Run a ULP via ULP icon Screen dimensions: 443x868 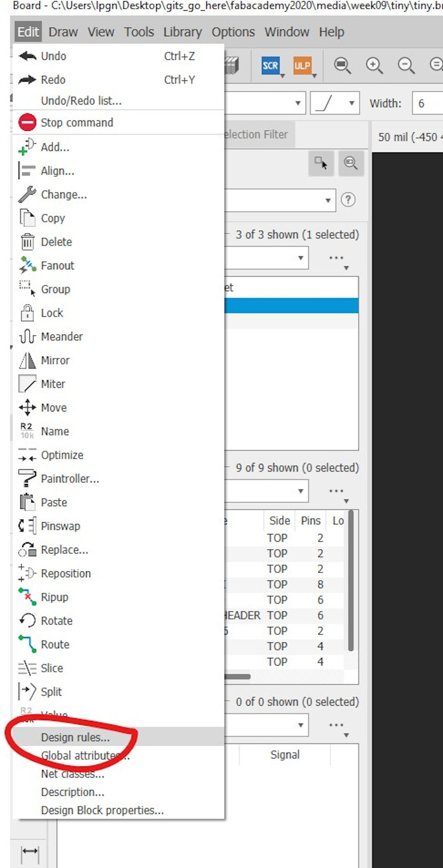point(302,66)
